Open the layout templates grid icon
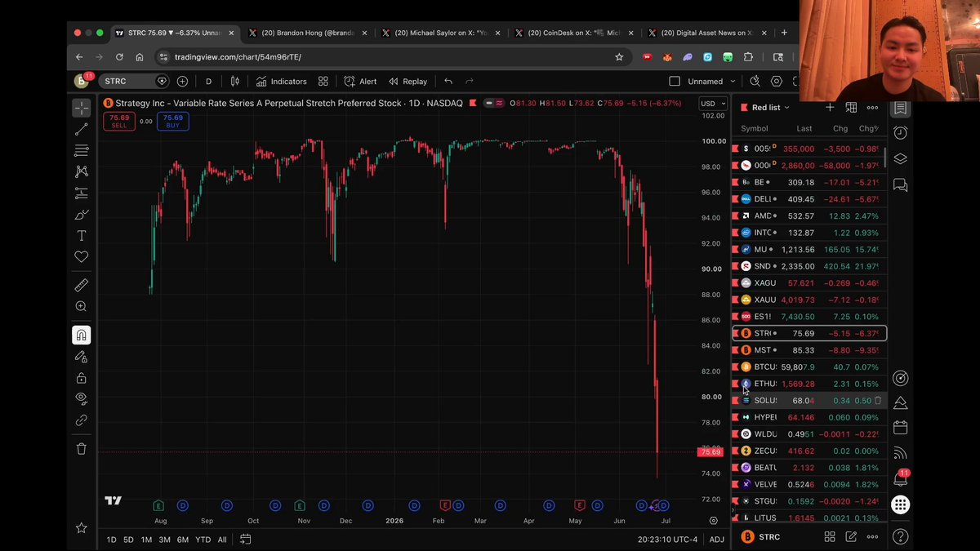Viewport: 980px width, 551px height. pyautogui.click(x=323, y=82)
